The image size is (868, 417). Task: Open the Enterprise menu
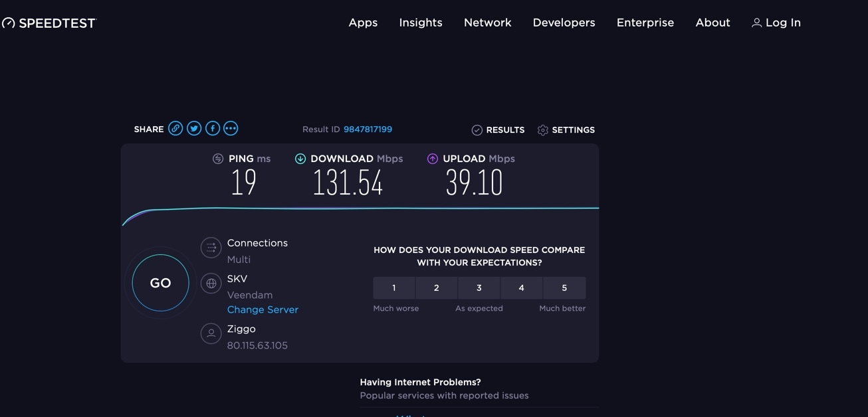click(645, 23)
